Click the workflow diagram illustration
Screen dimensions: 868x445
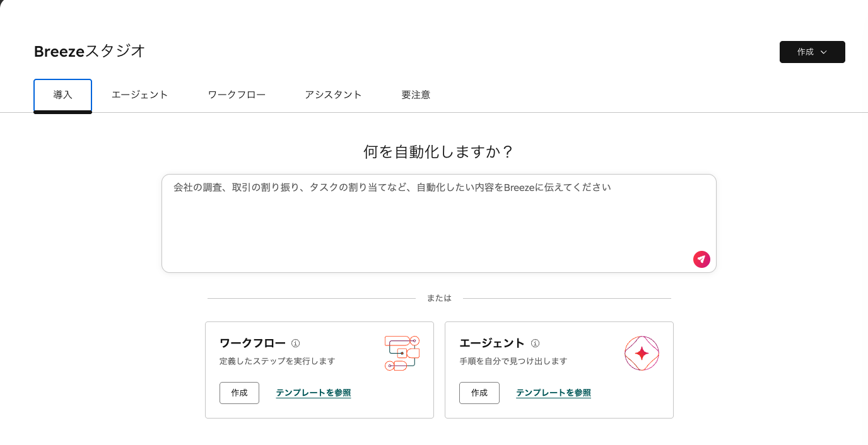coord(402,353)
